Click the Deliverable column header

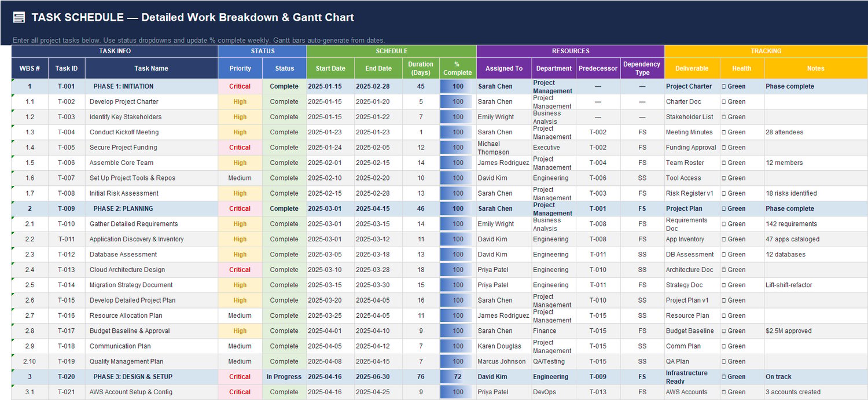[692, 68]
